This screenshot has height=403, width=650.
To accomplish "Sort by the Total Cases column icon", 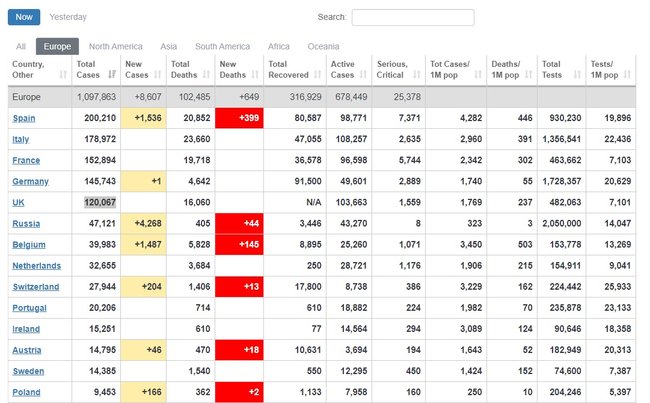I will [x=112, y=75].
